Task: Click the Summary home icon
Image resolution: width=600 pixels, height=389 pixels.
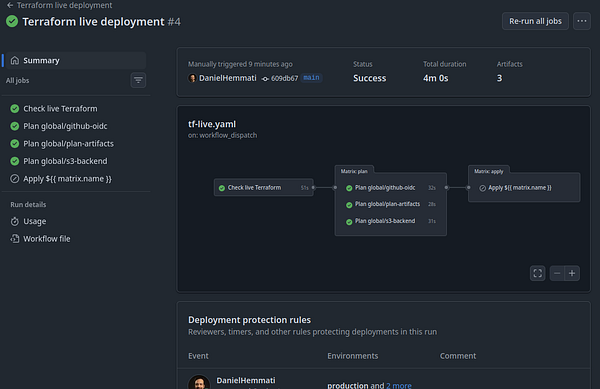Action: pos(15,60)
